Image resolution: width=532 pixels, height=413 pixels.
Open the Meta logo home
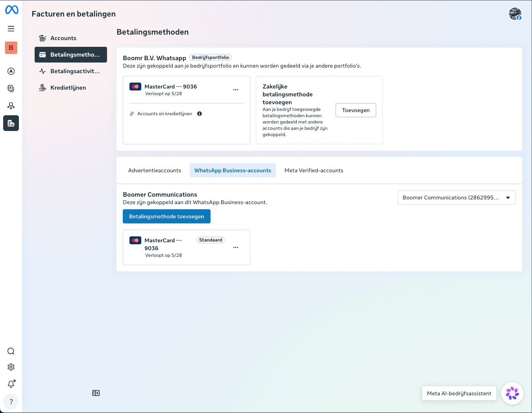11,9
